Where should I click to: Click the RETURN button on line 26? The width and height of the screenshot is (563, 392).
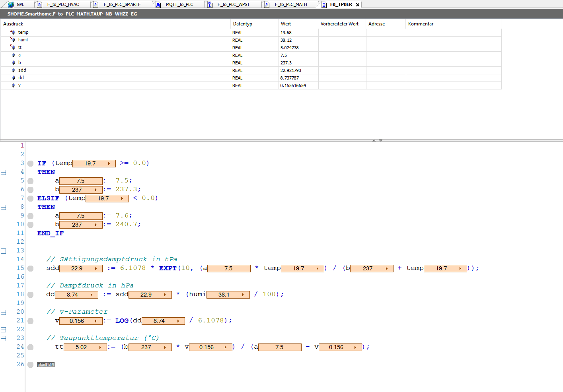(46, 365)
